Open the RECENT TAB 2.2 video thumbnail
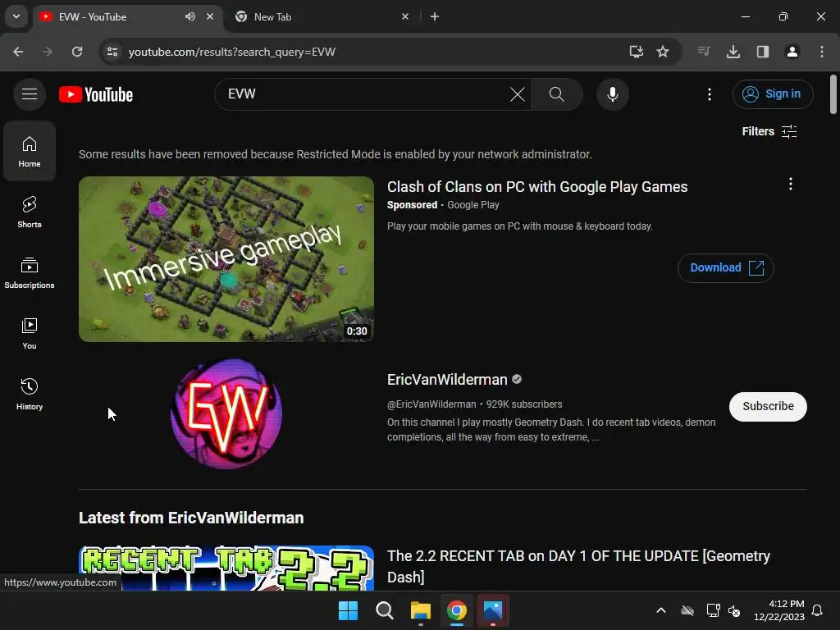This screenshot has height=630, width=840. [x=226, y=568]
